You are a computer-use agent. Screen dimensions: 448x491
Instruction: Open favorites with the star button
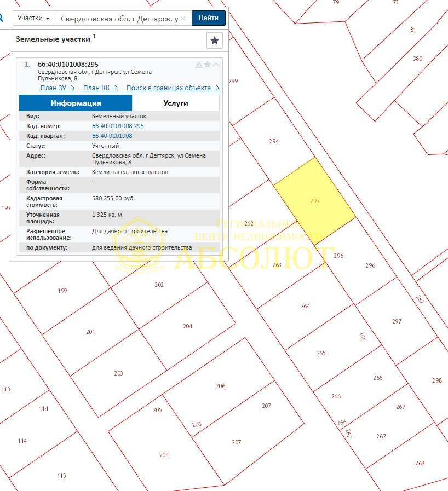coord(215,41)
